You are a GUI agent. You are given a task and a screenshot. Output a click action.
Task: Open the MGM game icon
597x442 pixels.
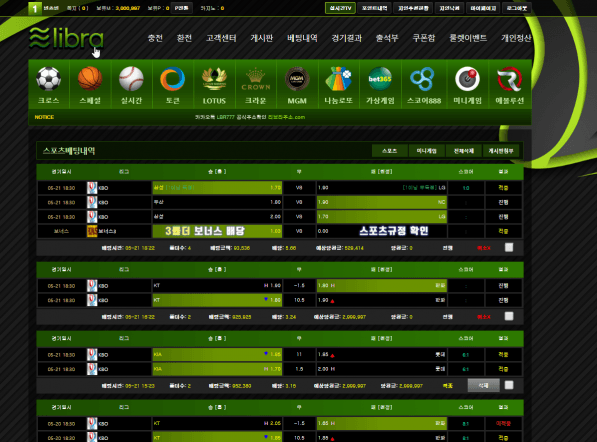[297, 85]
